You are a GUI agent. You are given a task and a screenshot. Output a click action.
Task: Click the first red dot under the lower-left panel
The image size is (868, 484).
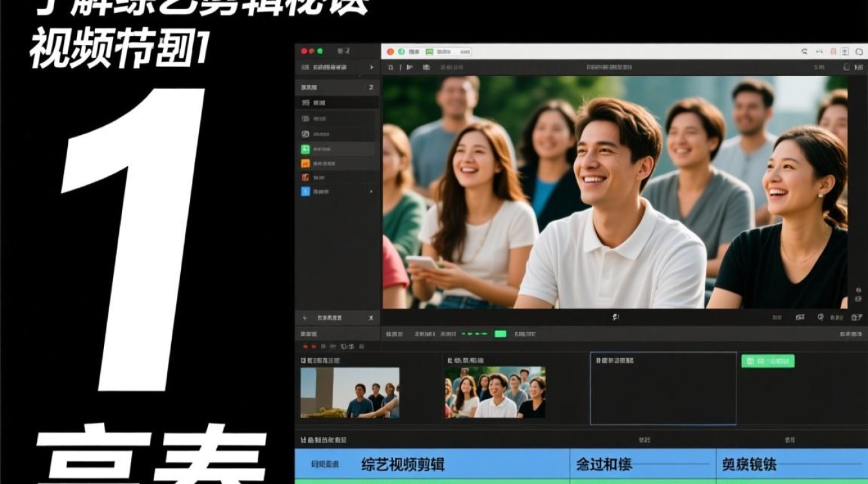[305, 347]
